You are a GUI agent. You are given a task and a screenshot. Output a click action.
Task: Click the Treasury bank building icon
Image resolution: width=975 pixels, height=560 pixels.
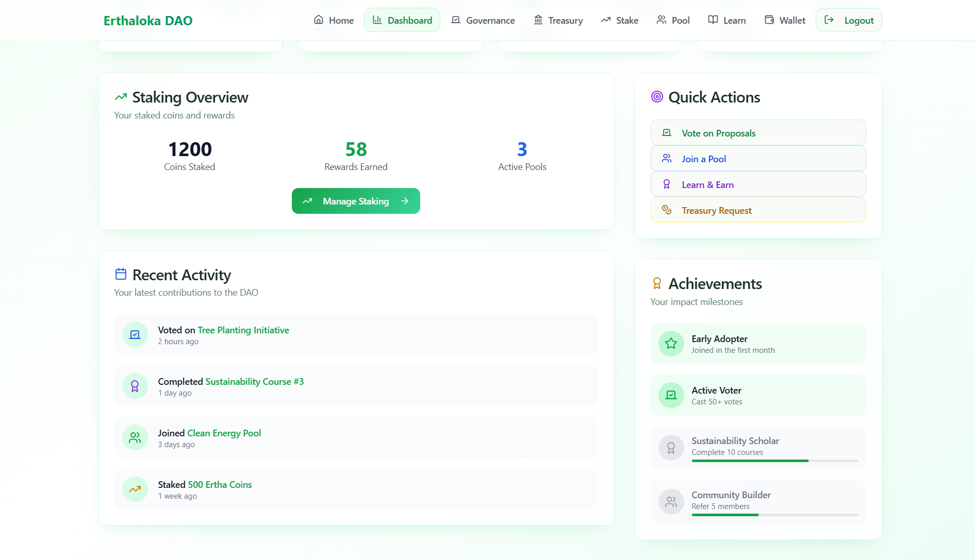[x=538, y=20]
